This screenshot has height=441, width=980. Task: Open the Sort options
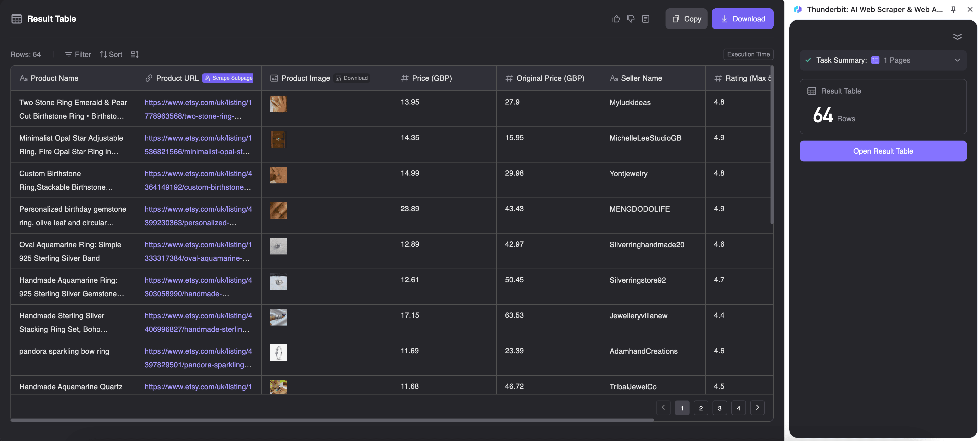[111, 54]
